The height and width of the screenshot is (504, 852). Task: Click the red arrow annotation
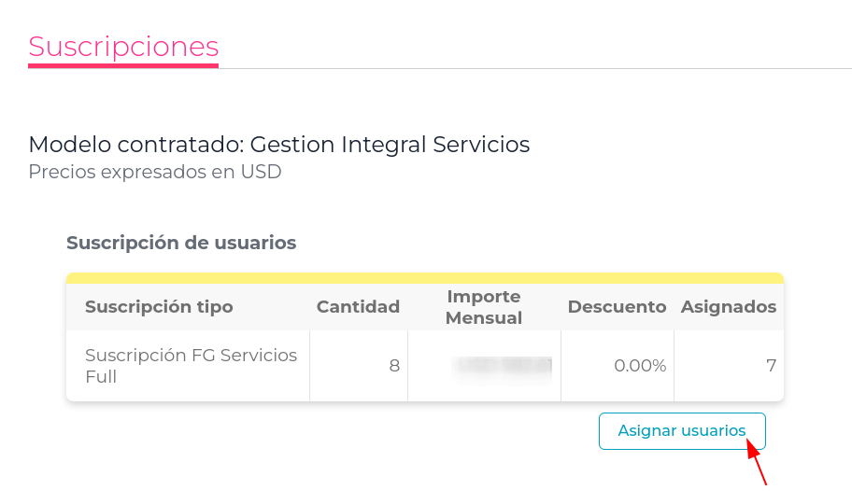758,464
